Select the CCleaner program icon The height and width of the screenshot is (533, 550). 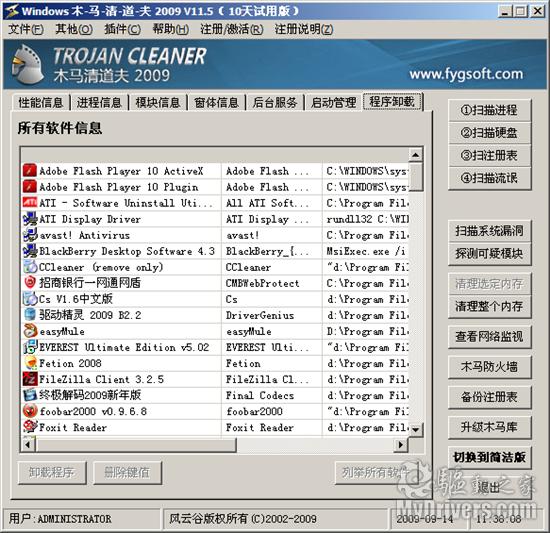coord(30,267)
